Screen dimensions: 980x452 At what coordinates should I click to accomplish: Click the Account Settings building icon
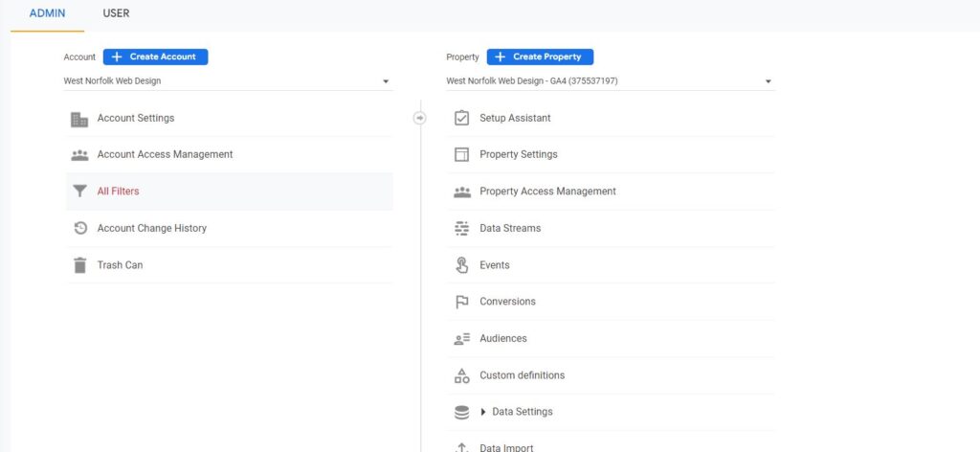click(x=79, y=119)
